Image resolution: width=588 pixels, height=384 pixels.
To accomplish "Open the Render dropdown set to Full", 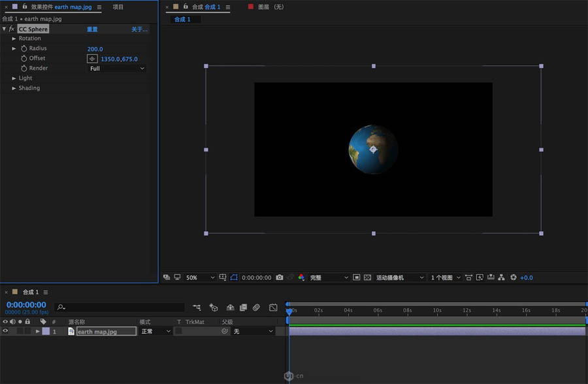I will pyautogui.click(x=117, y=69).
